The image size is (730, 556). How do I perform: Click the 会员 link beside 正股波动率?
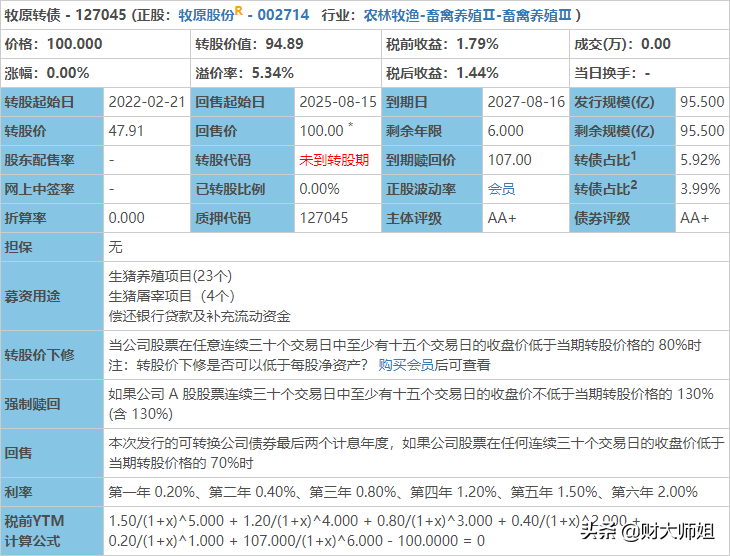501,189
